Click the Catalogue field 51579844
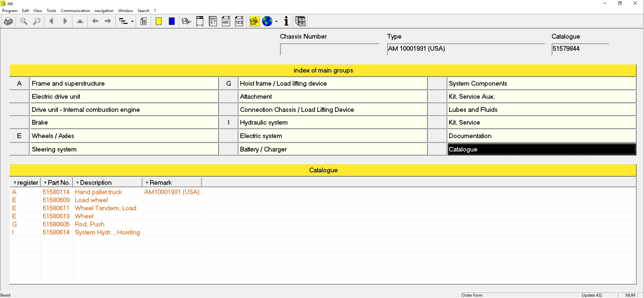Viewport: 644px width, 298px height. click(x=580, y=49)
